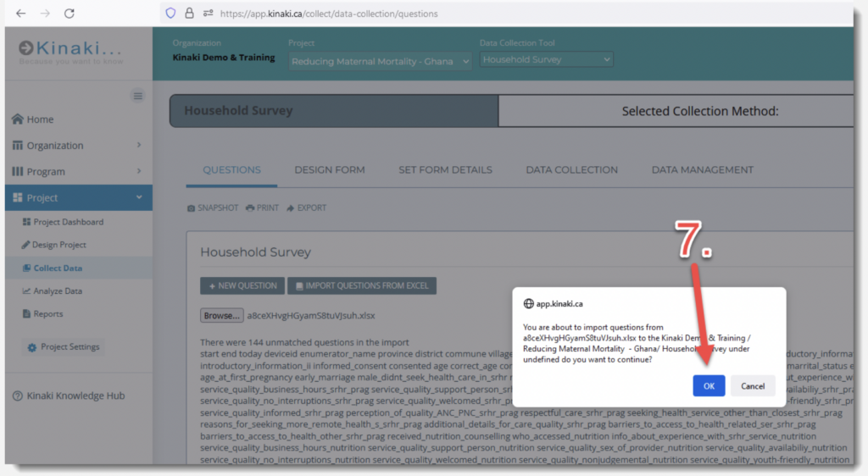868x476 pixels.
Task: Switch to the QUESTIONS tab
Action: pos(231,169)
